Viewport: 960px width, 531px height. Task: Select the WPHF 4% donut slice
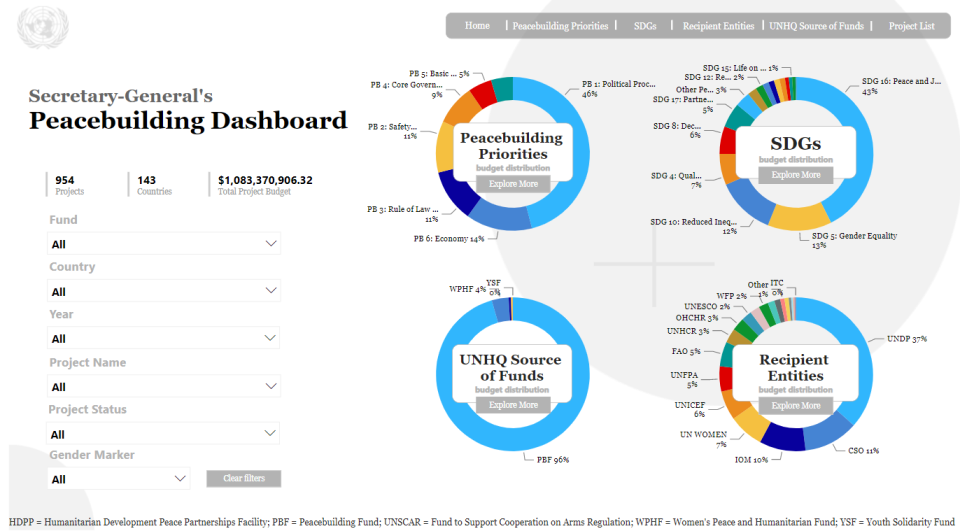click(x=501, y=309)
